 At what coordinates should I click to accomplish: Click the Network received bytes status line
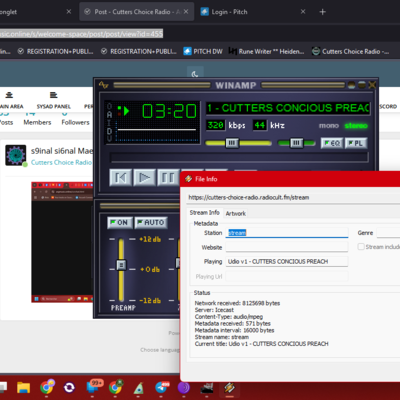(237, 303)
